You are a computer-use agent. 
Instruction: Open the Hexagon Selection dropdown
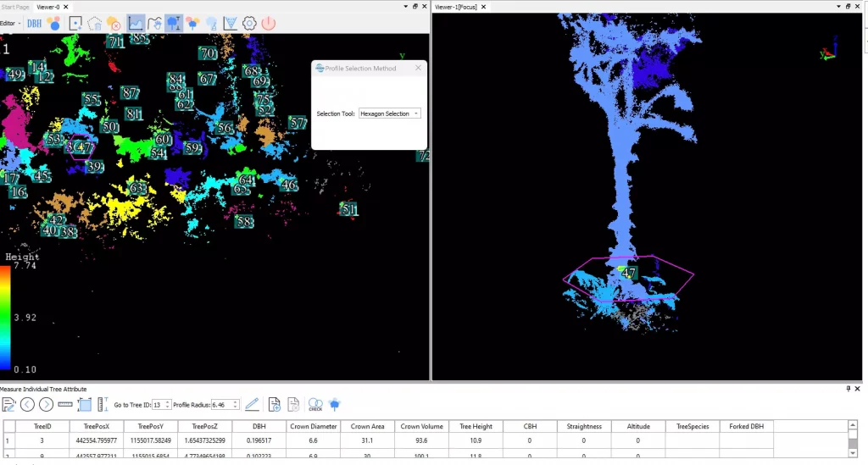389,113
